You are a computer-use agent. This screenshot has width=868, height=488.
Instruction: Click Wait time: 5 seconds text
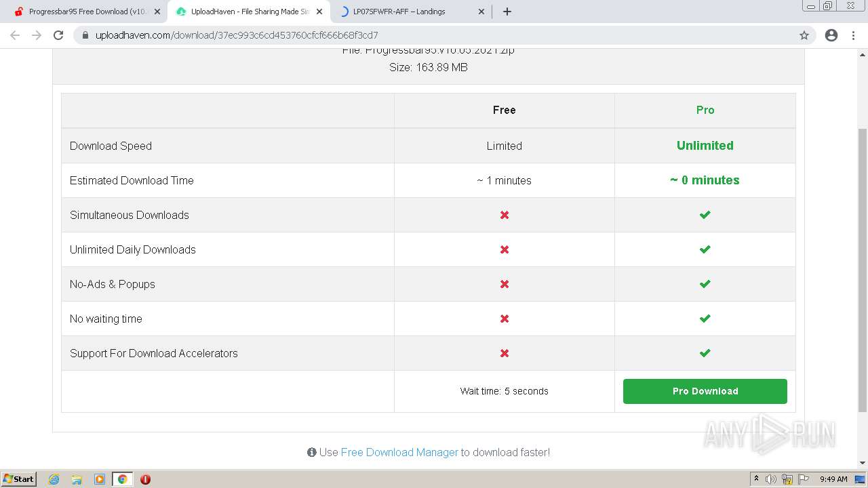(505, 391)
